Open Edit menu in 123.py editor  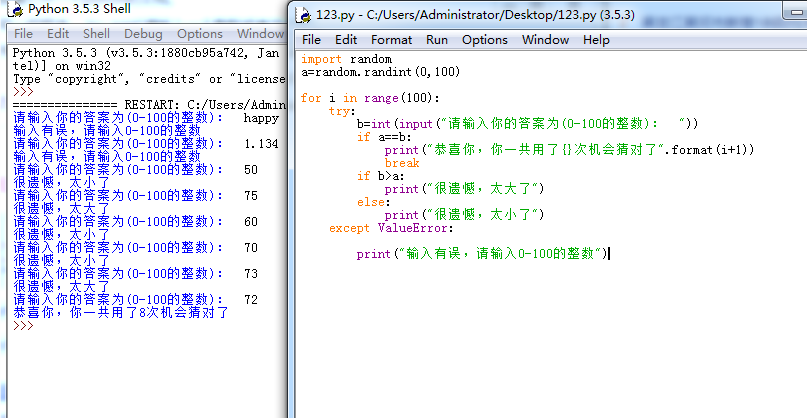coord(346,40)
